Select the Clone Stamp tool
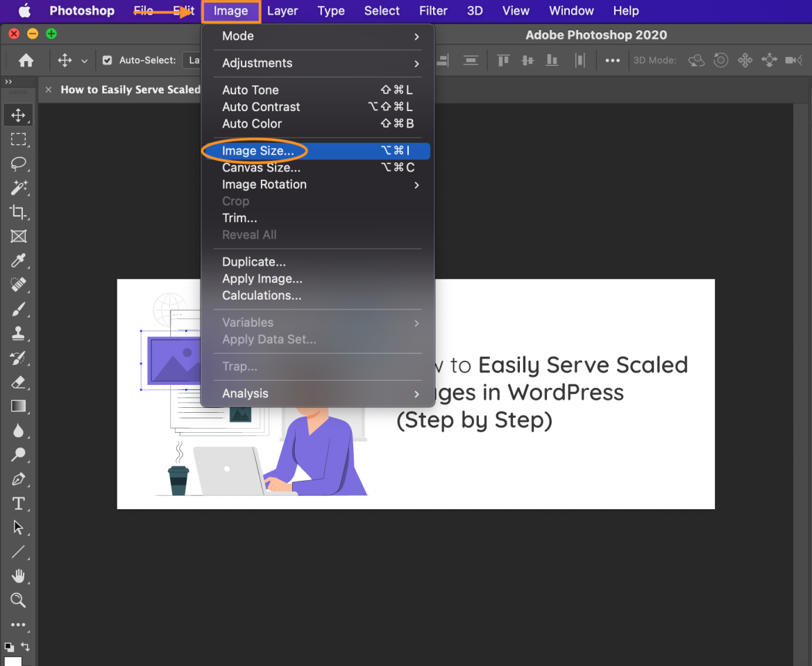Screen dimensions: 812x666 [x=18, y=334]
